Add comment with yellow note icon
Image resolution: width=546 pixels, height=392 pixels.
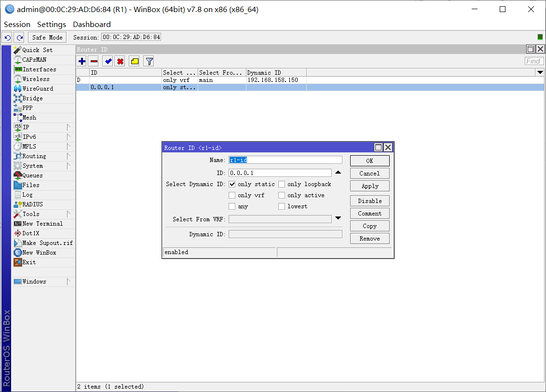point(135,61)
